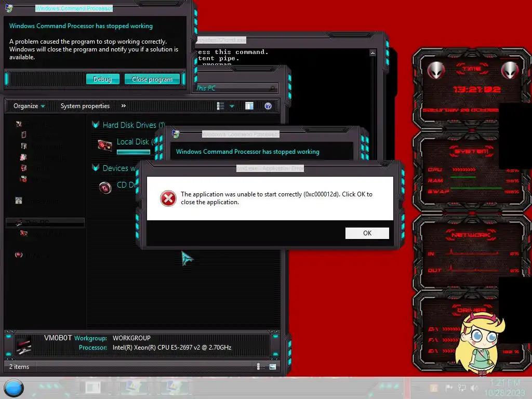The image size is (532, 399).
Task: Select the highlighted This PC sidebar row
Action: point(45,222)
